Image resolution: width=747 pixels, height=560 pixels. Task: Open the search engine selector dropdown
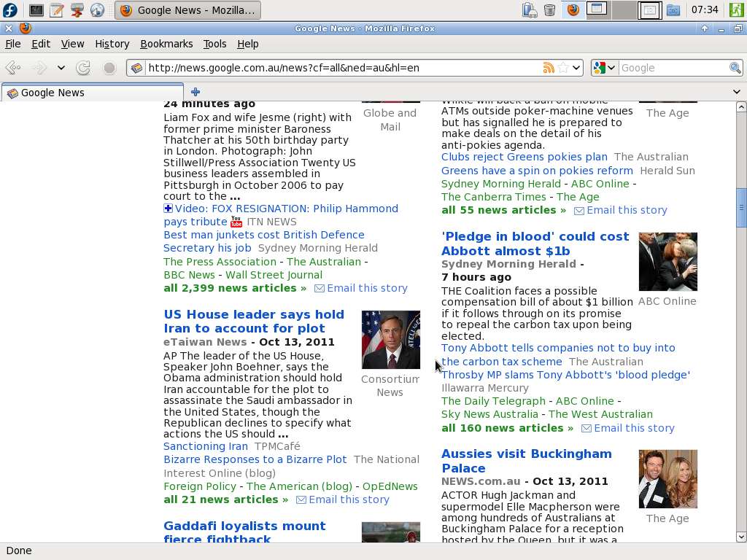[x=611, y=68]
